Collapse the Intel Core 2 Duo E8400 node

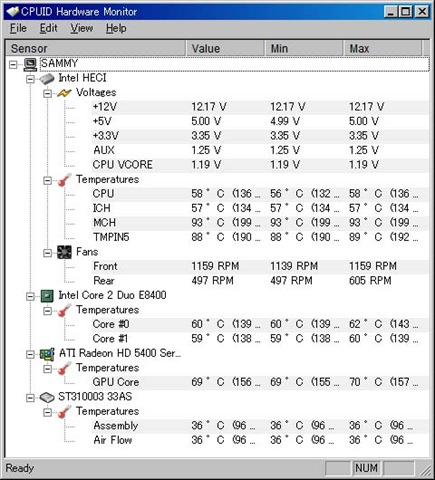click(x=30, y=296)
